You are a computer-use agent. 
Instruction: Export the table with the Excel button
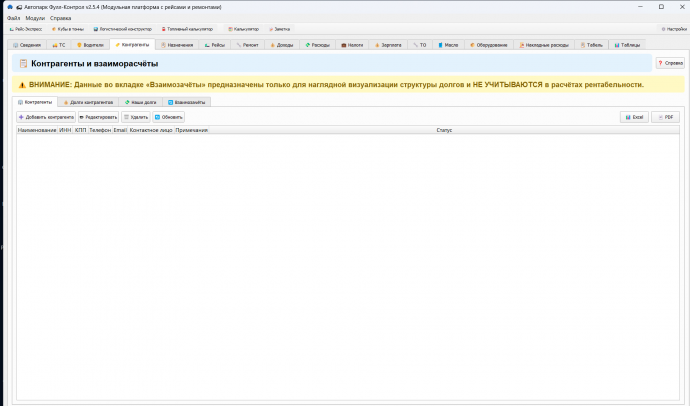click(x=634, y=117)
